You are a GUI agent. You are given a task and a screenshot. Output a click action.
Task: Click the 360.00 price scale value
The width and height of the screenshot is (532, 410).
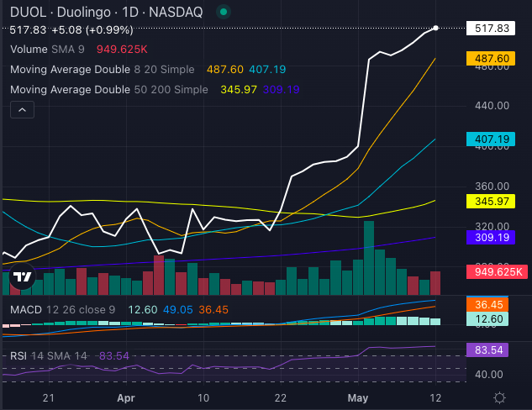coord(492,187)
